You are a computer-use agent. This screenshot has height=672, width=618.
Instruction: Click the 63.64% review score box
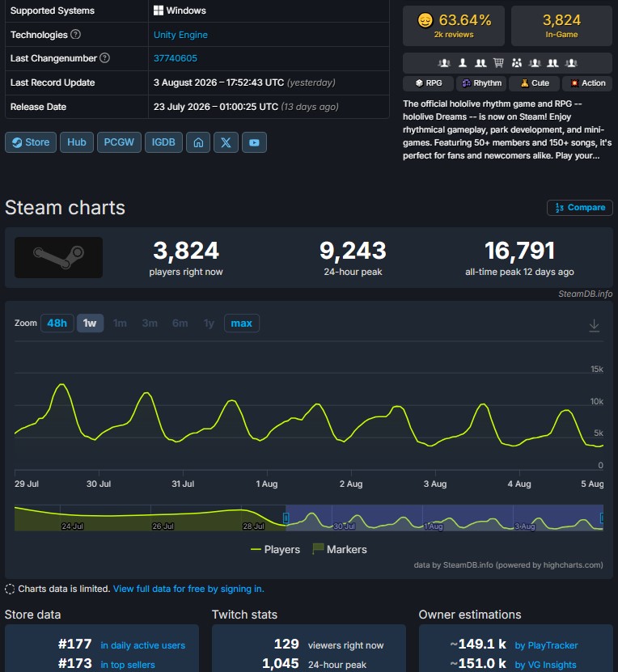pyautogui.click(x=454, y=26)
